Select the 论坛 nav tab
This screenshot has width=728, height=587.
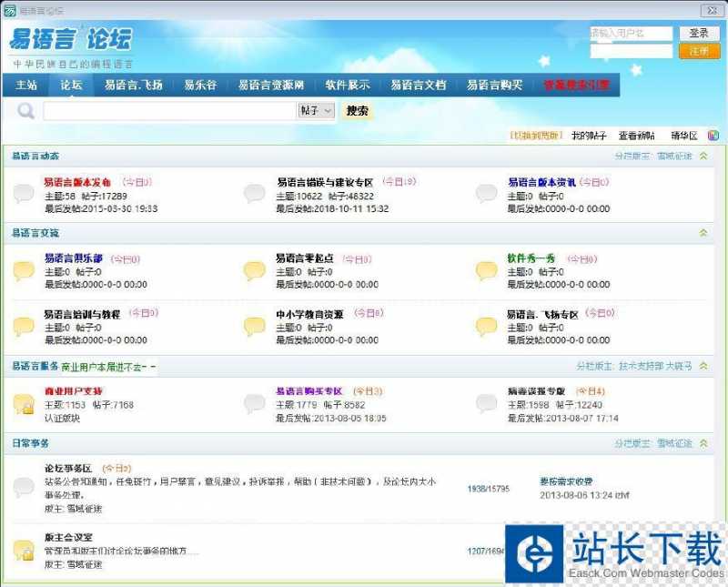[x=71, y=85]
